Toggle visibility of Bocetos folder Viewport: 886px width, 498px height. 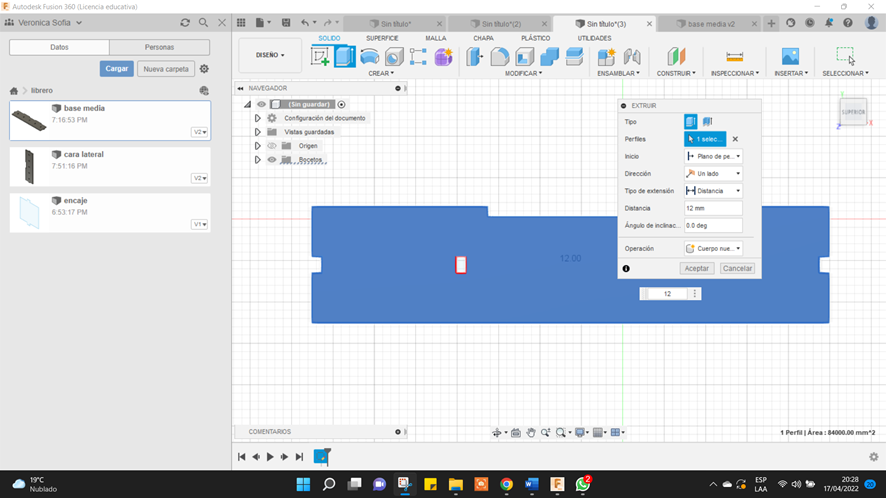click(272, 160)
